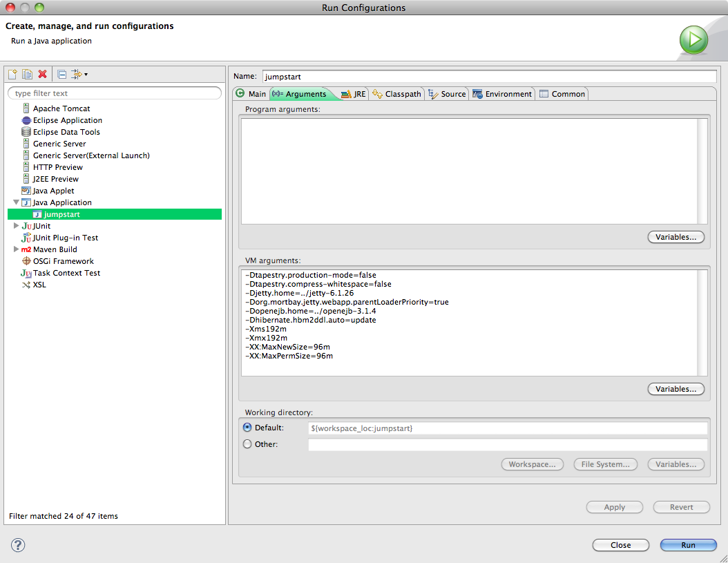728x563 pixels.
Task: Click the Apache Tomcat server icon
Action: click(x=26, y=108)
